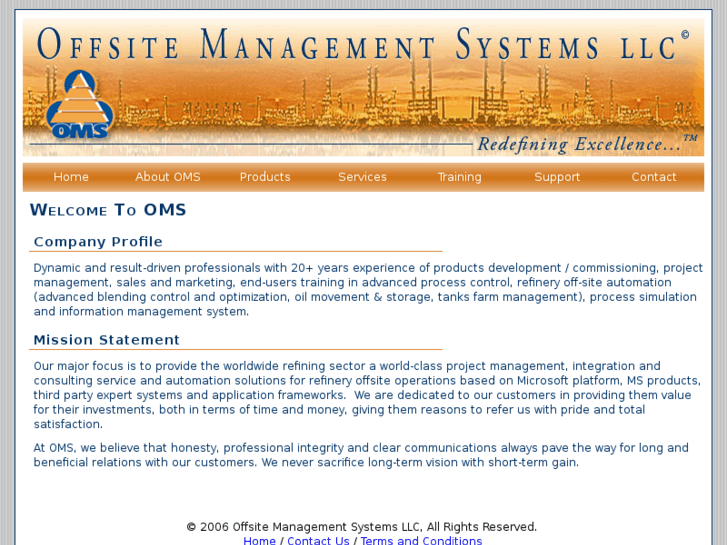Image resolution: width=727 pixels, height=545 pixels.
Task: Select the Welcome To OMS heading
Action: [x=108, y=210]
